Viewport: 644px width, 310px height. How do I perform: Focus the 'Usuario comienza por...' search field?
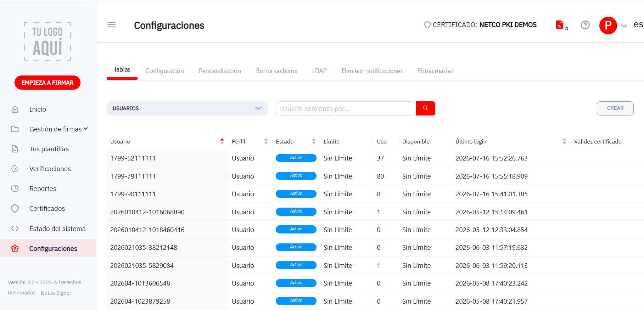(x=345, y=108)
